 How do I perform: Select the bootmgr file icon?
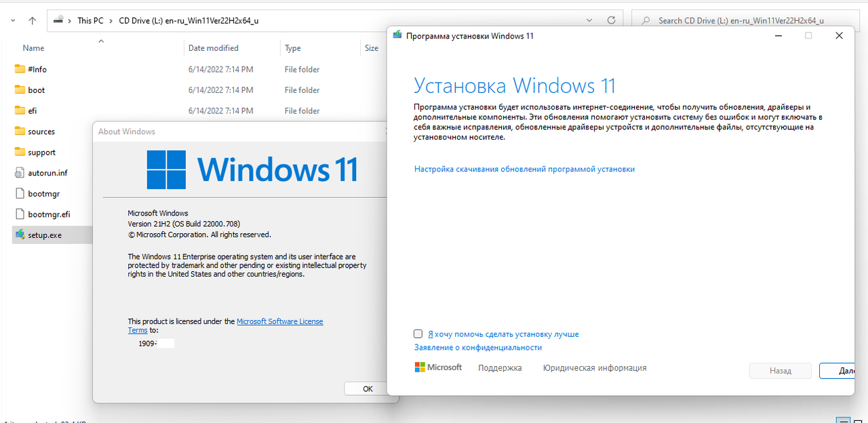pos(20,194)
